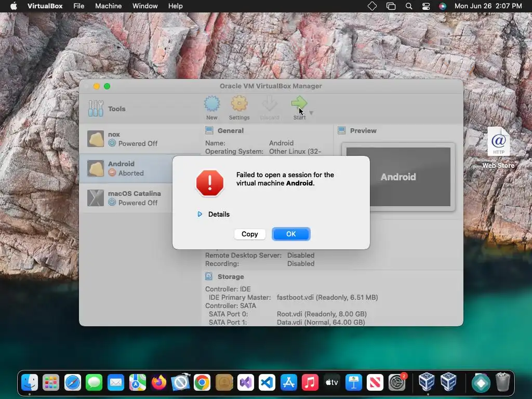Image resolution: width=532 pixels, height=399 pixels.
Task: Select the nox virtual machine
Action: (x=140, y=139)
